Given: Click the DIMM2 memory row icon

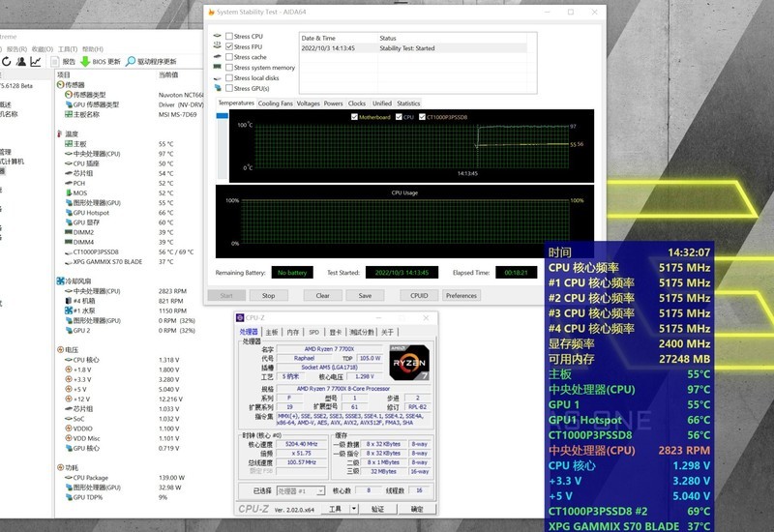Looking at the screenshot, I should pyautogui.click(x=69, y=232).
